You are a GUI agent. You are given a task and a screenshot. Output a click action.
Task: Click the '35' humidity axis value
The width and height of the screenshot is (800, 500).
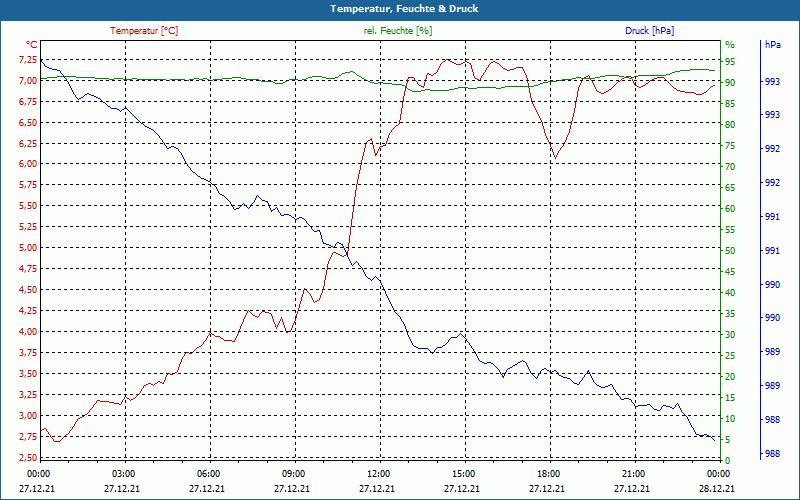click(730, 314)
